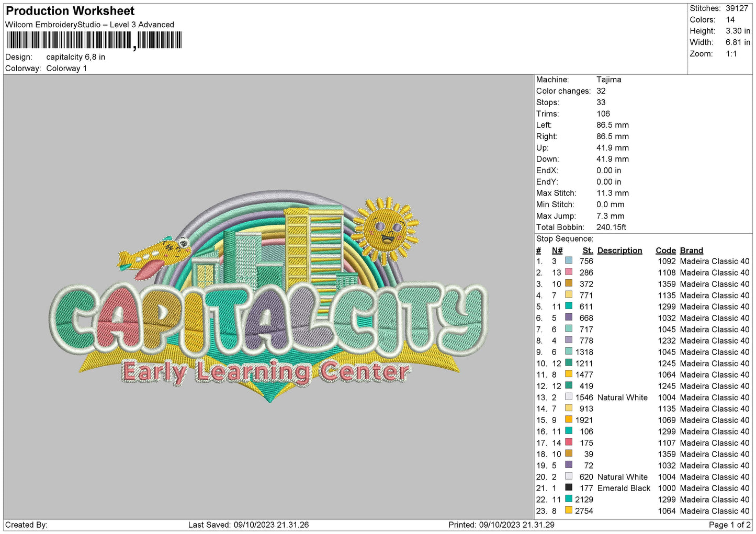This screenshot has width=756, height=534.
Task: Click the dark green swatch in stop row 10
Action: (569, 362)
